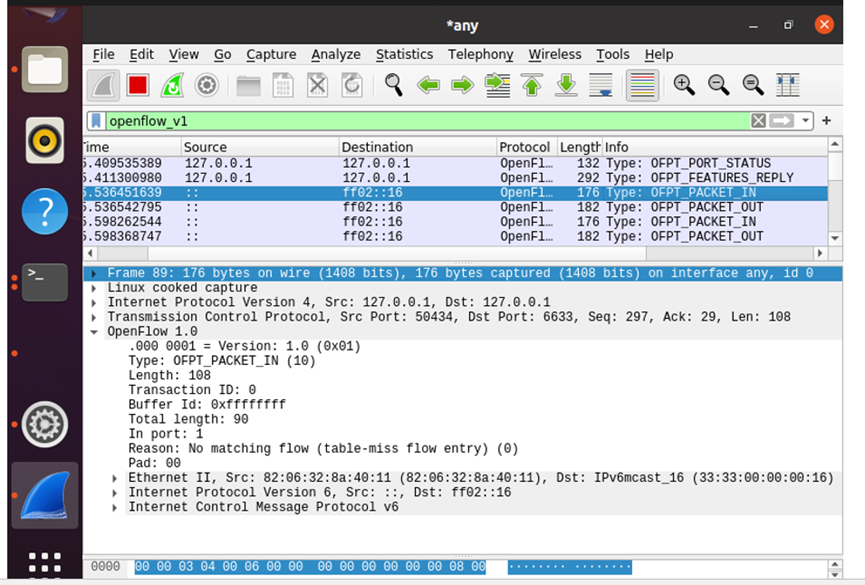Add a display filter button with plus

(827, 121)
